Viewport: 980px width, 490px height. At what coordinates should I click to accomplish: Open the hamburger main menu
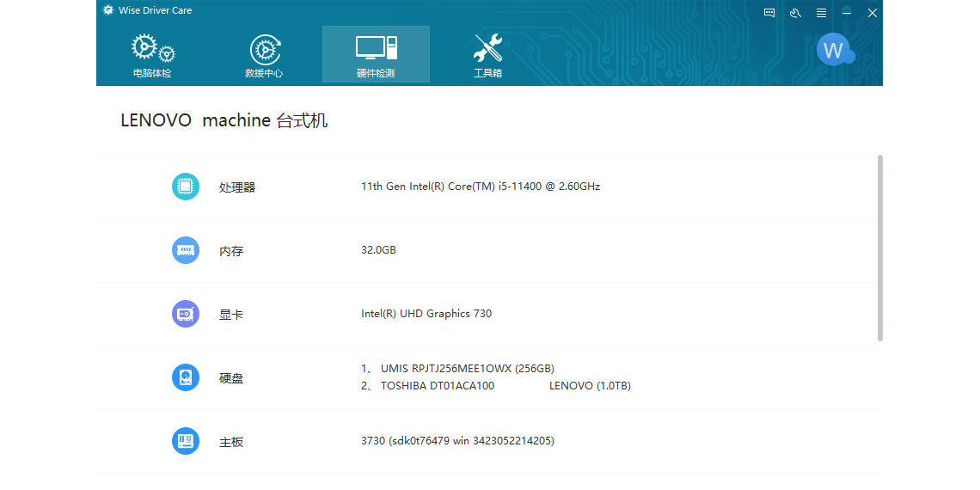[x=821, y=12]
